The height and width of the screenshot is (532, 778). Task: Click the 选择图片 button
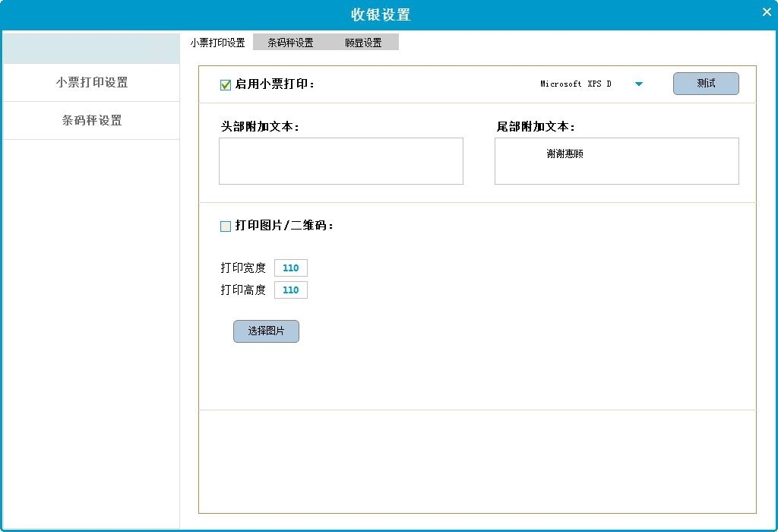(x=266, y=331)
